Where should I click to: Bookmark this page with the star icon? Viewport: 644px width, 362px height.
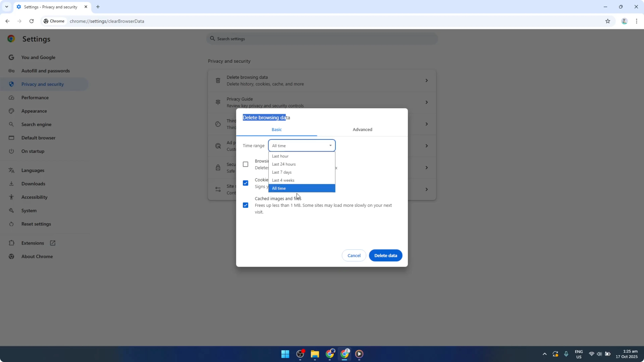[x=608, y=21]
